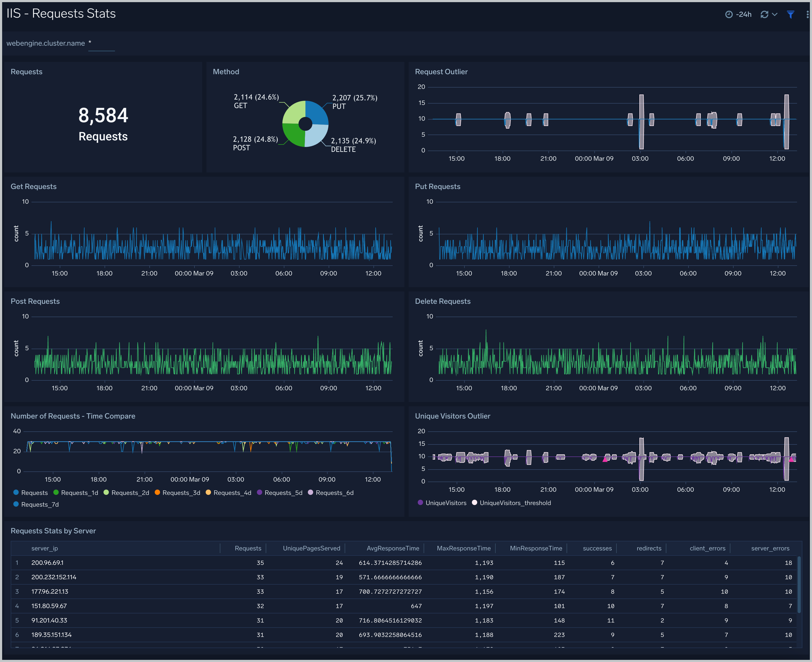Open the Get Requests panel title
The width and height of the screenshot is (812, 662).
point(34,187)
